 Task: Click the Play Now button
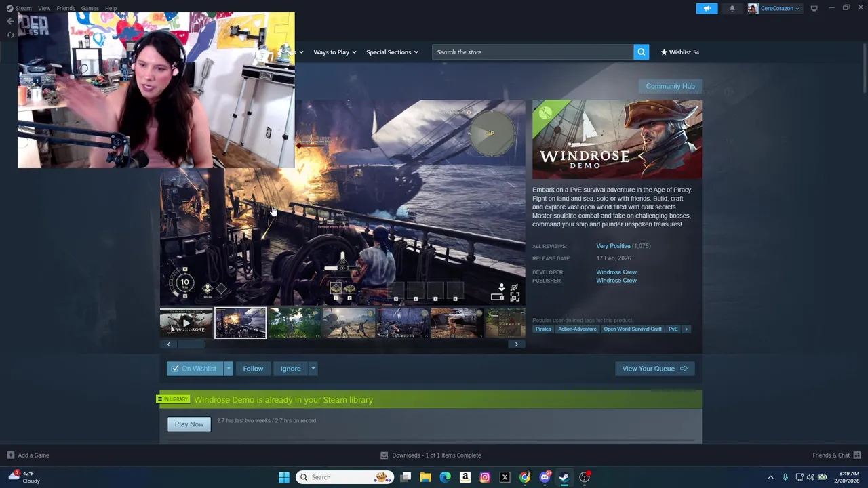coord(189,424)
